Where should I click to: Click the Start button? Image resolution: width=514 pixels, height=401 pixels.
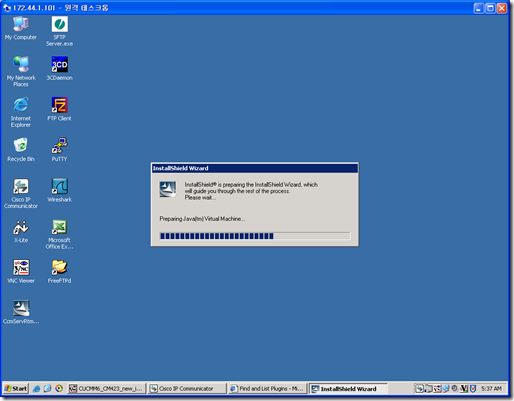(x=16, y=388)
